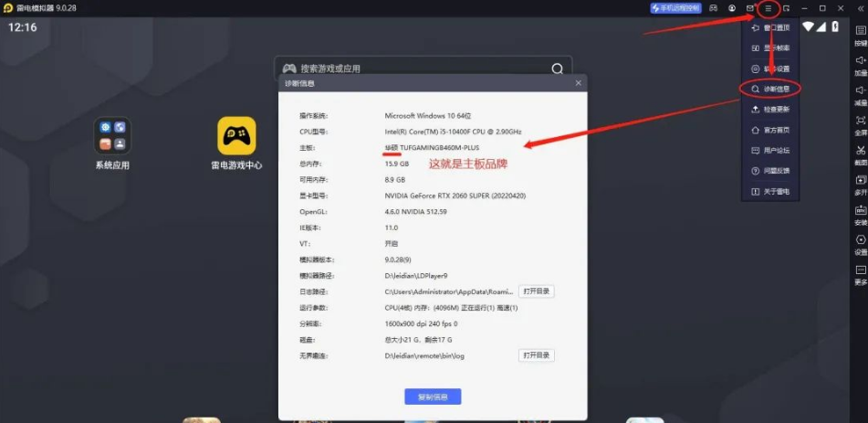Click the 复制信息 button
Screen dimensions: 868x423
pos(433,397)
